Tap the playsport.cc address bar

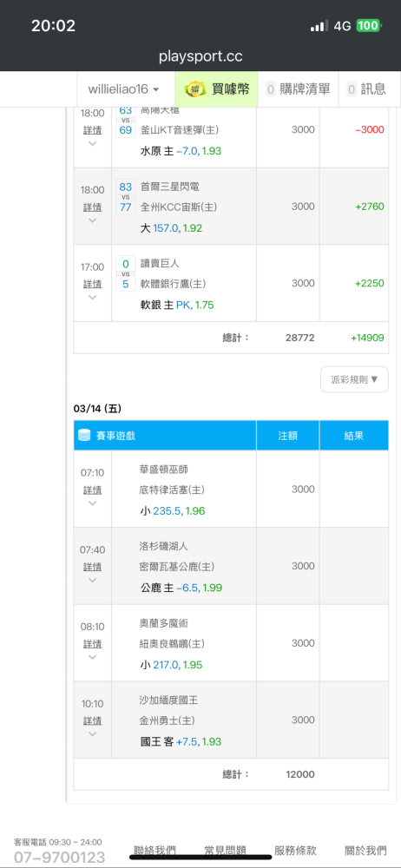click(200, 56)
